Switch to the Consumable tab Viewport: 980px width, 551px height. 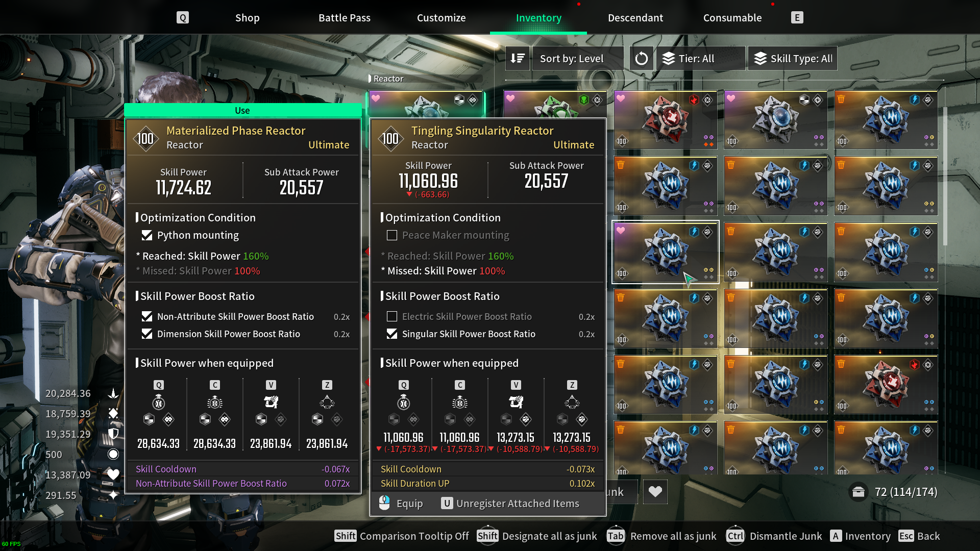(732, 18)
